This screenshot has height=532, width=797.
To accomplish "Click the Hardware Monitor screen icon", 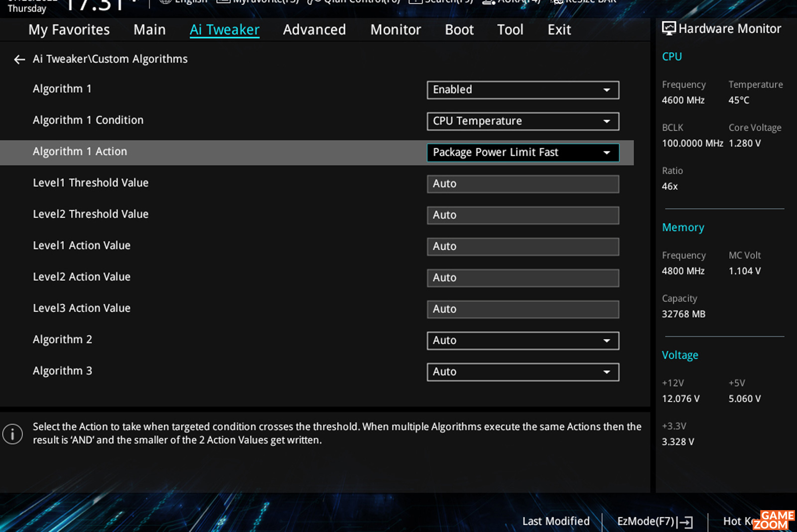I will click(x=669, y=28).
